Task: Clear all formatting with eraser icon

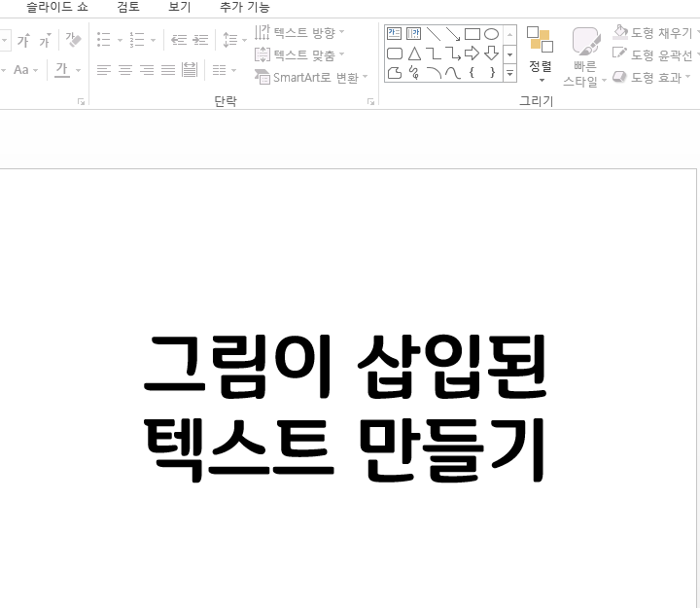Action: pos(73,40)
